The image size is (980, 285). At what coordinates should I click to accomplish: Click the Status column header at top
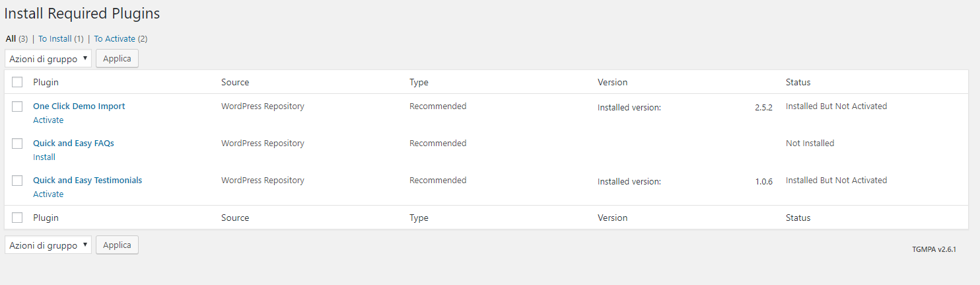[798, 83]
